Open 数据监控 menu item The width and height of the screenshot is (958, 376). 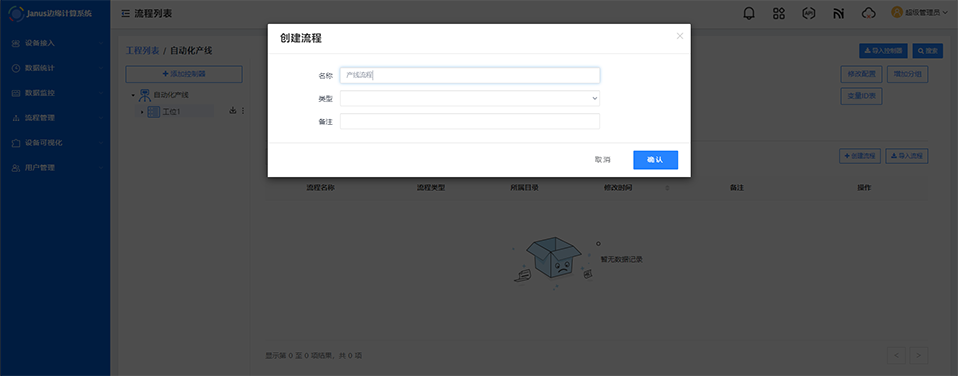pyautogui.click(x=55, y=93)
